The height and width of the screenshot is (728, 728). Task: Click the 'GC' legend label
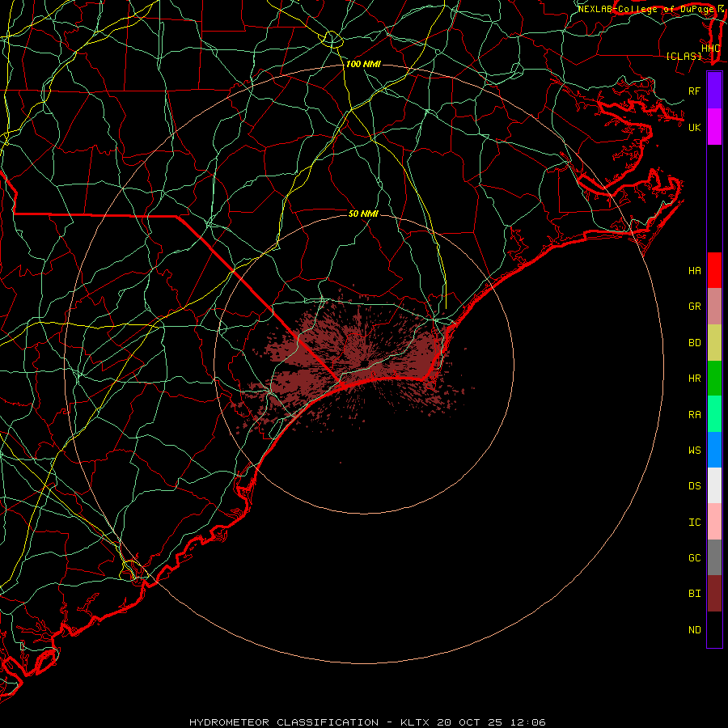694,558
